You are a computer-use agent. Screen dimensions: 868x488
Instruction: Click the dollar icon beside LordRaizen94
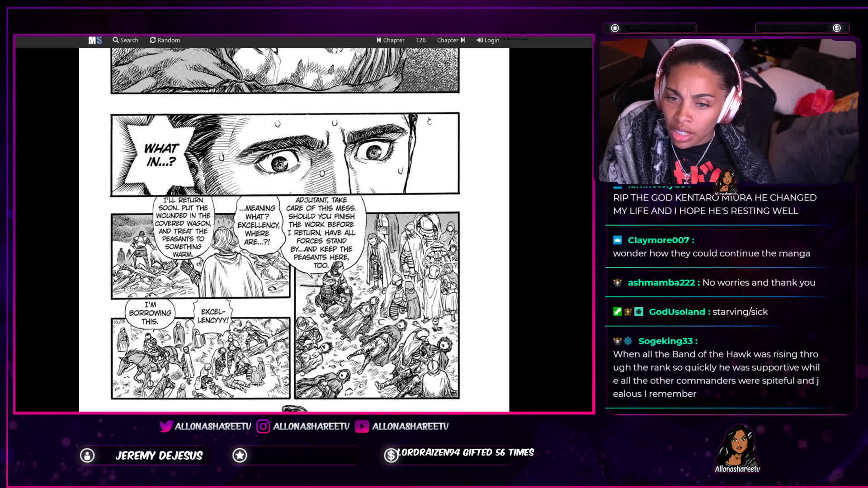[391, 455]
